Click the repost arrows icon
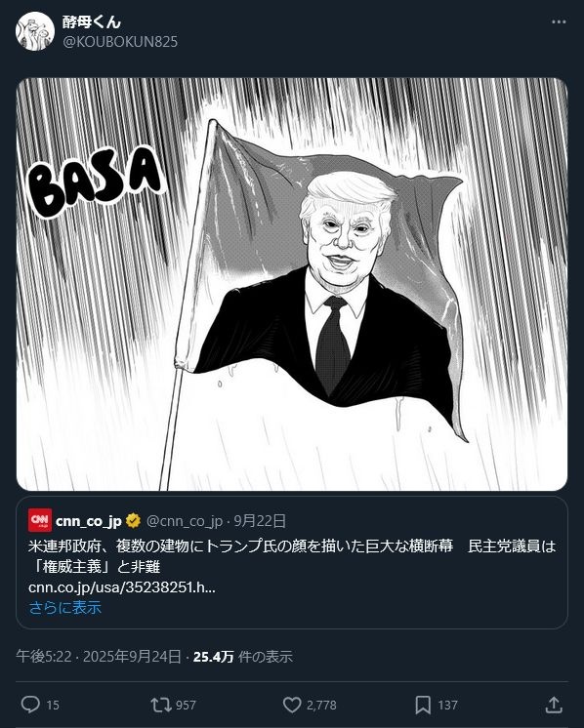 point(161,705)
